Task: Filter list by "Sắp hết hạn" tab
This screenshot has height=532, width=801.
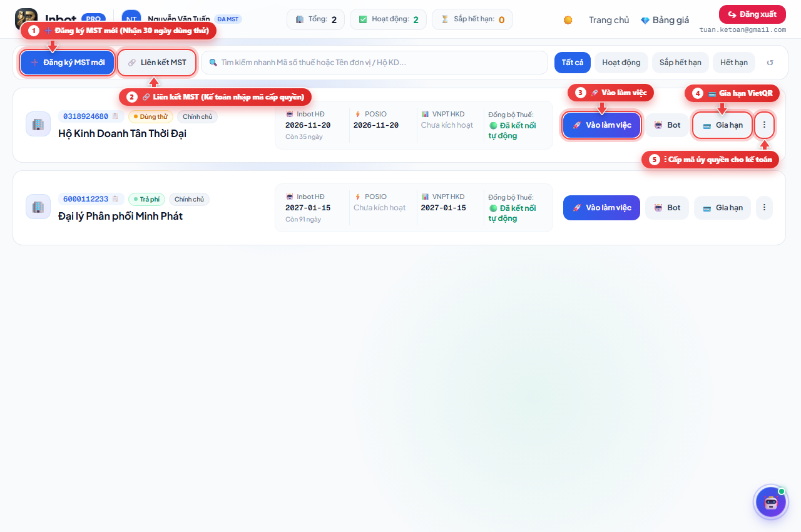Action: 680,63
